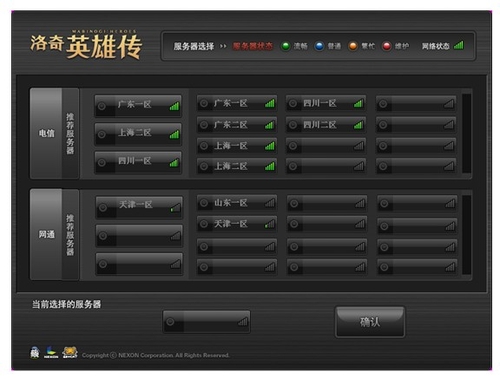
Task: Click the current selected server display field
Action: (x=207, y=322)
